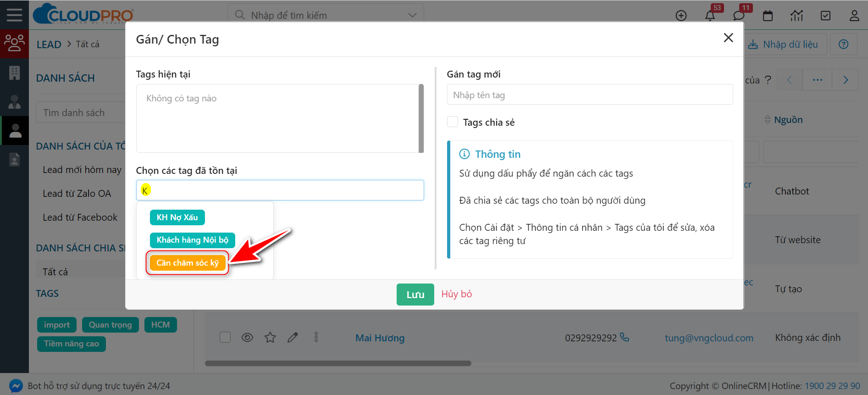Screen dimensions: 868x395
Task: Click the quick create plus icon
Action: coord(681,16)
